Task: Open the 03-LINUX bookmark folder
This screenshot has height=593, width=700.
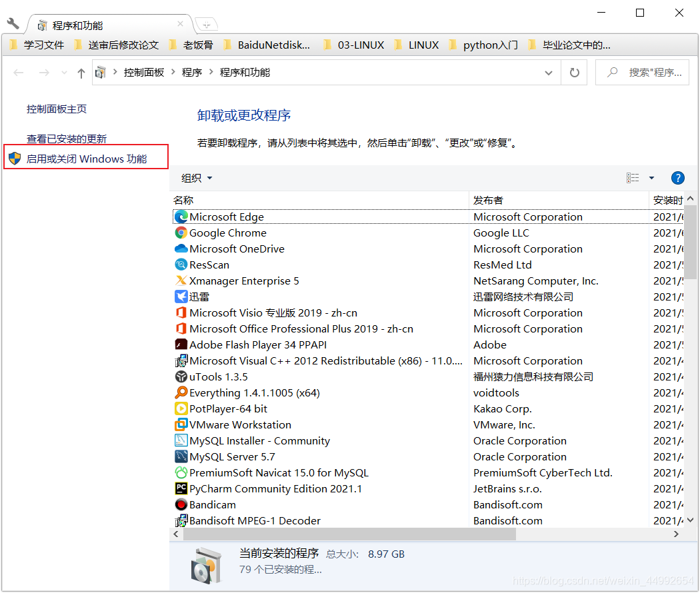Action: click(x=355, y=45)
